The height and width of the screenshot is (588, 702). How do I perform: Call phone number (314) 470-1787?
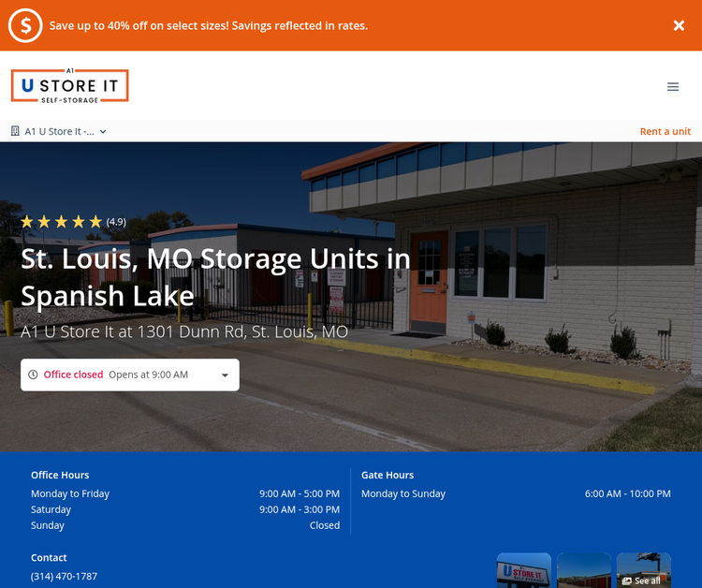point(64,576)
